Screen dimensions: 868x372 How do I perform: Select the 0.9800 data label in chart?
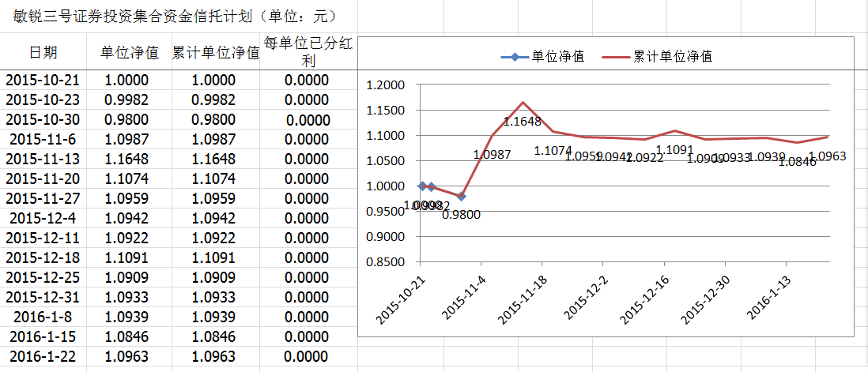461,214
